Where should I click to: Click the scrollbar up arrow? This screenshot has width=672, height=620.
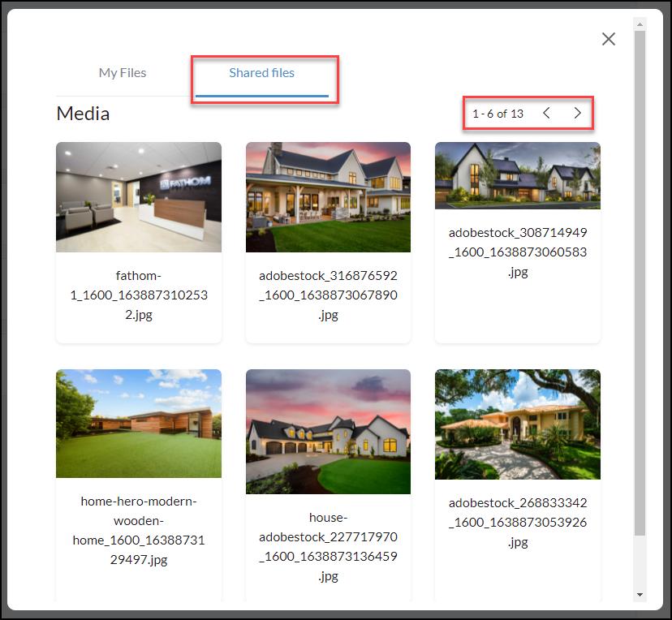point(640,24)
